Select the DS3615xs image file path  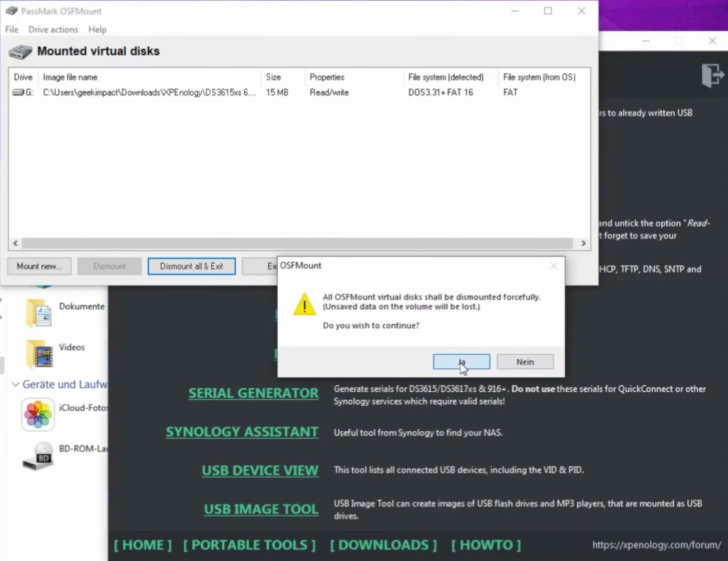tap(150, 92)
